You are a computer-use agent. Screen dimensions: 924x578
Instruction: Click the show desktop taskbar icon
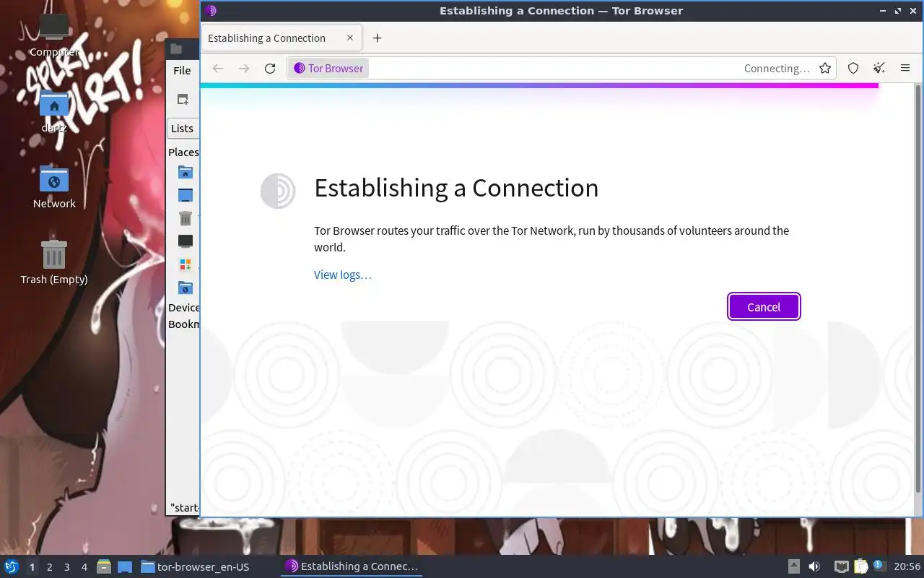pyautogui.click(x=124, y=567)
